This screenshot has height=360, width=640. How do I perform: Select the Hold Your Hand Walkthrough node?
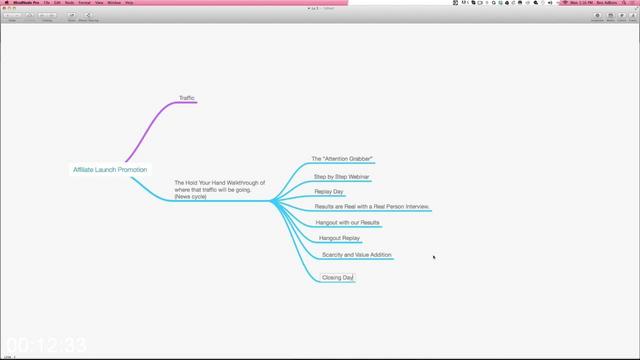click(x=220, y=190)
